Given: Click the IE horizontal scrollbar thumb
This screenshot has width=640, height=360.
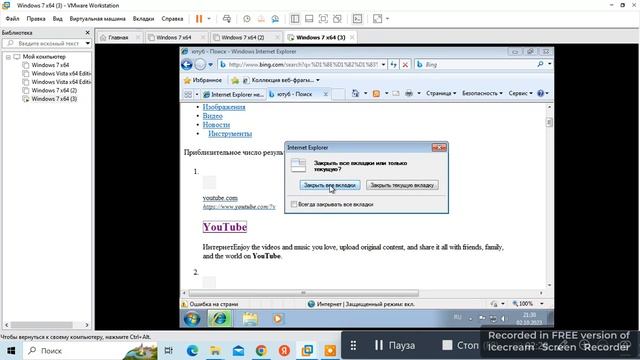Looking at the screenshot, I should (304, 293).
